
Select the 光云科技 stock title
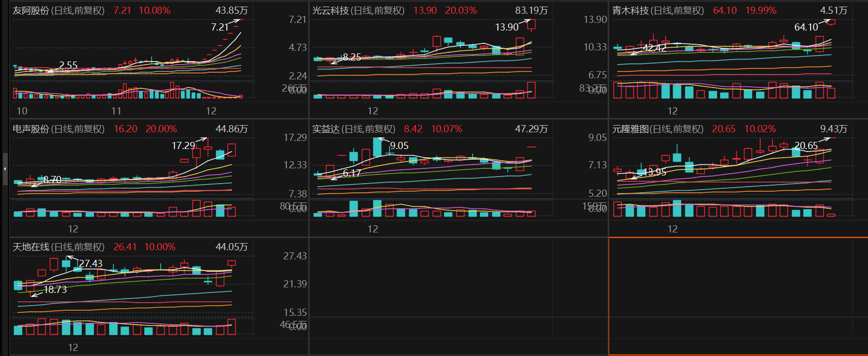tap(358, 11)
